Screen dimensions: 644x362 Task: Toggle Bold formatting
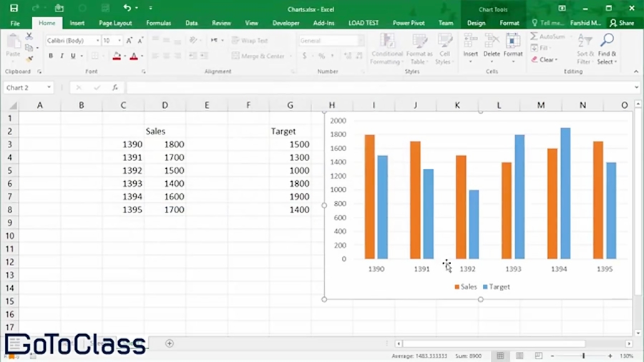(51, 56)
